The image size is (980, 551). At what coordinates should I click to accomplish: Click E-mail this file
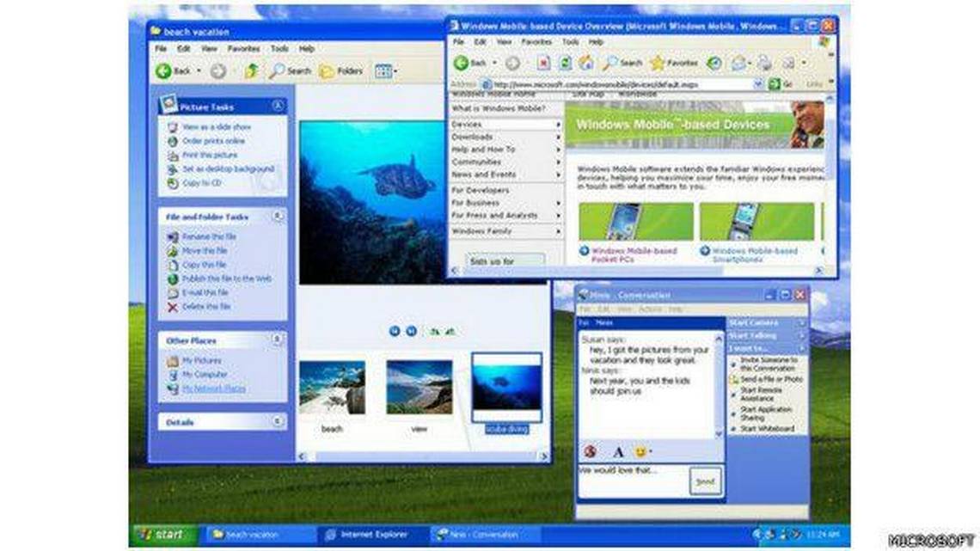pyautogui.click(x=205, y=292)
